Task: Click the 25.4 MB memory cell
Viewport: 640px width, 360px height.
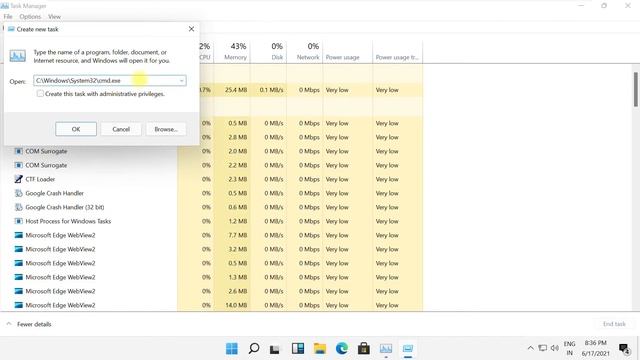Action: tap(232, 90)
